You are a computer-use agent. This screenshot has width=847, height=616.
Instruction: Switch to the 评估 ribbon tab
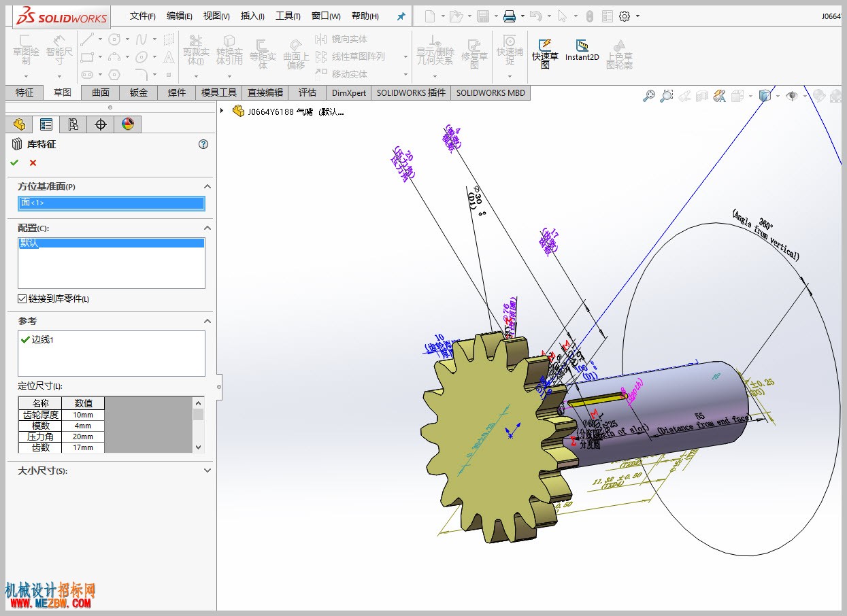[x=308, y=92]
